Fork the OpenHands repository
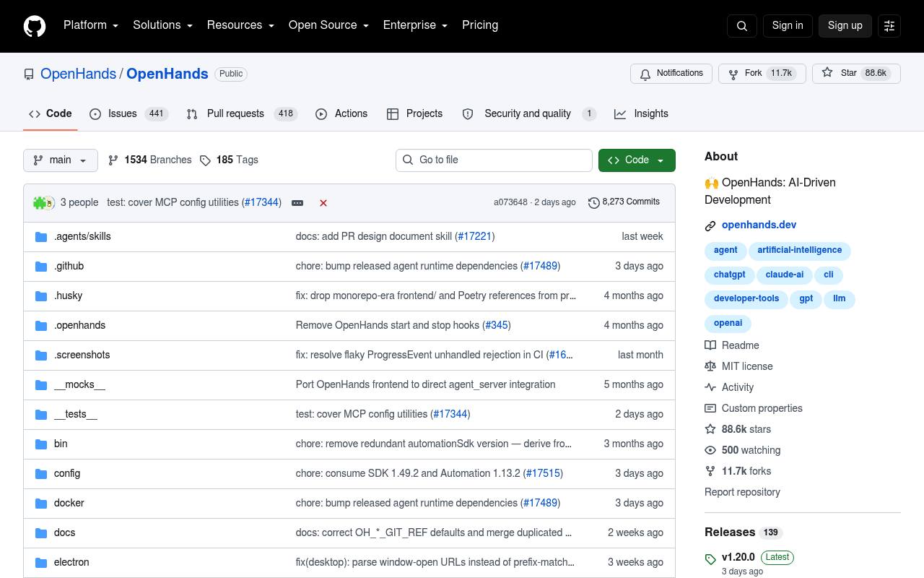The image size is (924, 578). 762,74
